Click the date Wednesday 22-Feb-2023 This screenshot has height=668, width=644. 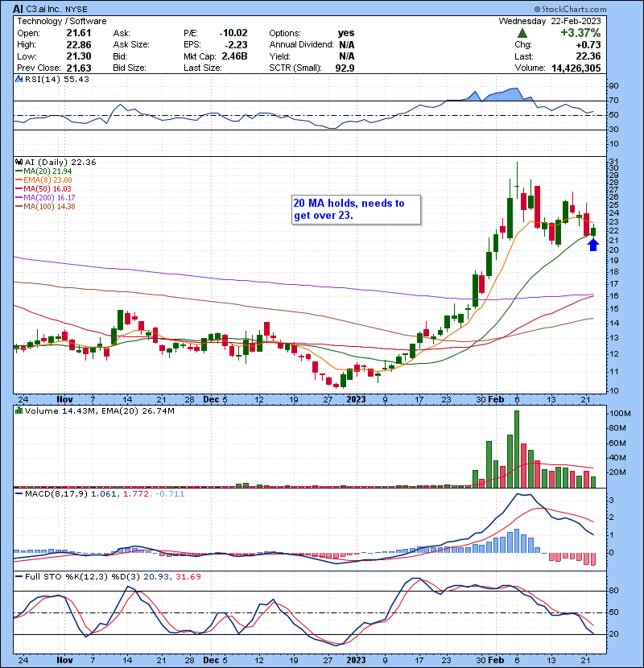pos(550,21)
